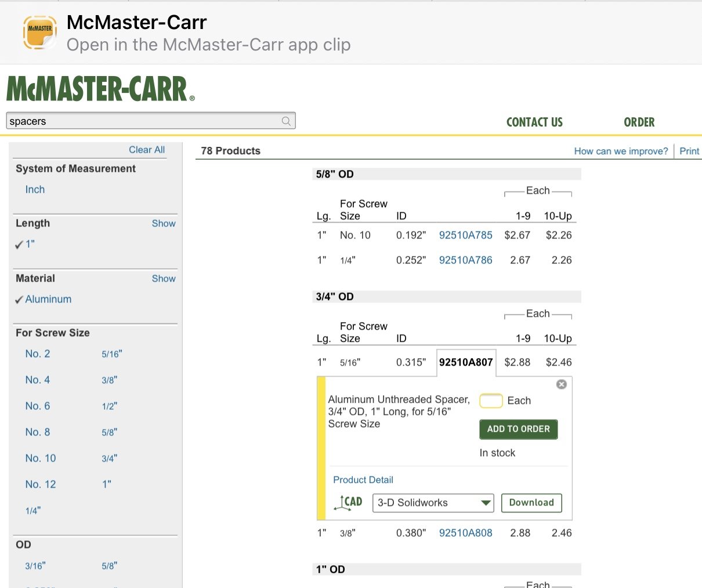Click the $2.67 price for 92510A785
The height and width of the screenshot is (588, 702).
pyautogui.click(x=518, y=235)
